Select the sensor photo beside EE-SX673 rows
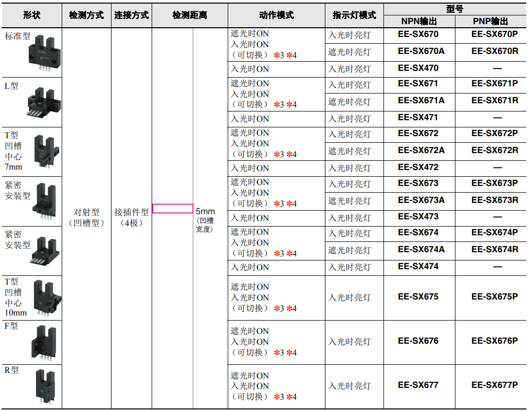The height and width of the screenshot is (411, 532). [44, 201]
